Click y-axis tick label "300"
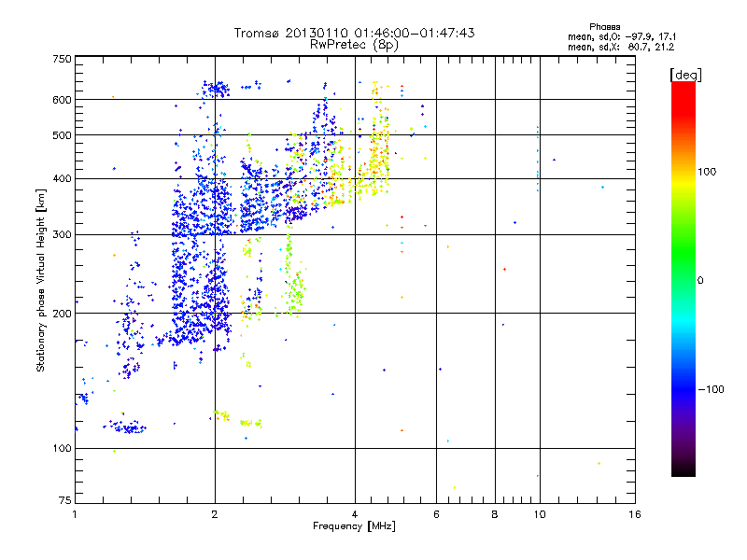 63,235
